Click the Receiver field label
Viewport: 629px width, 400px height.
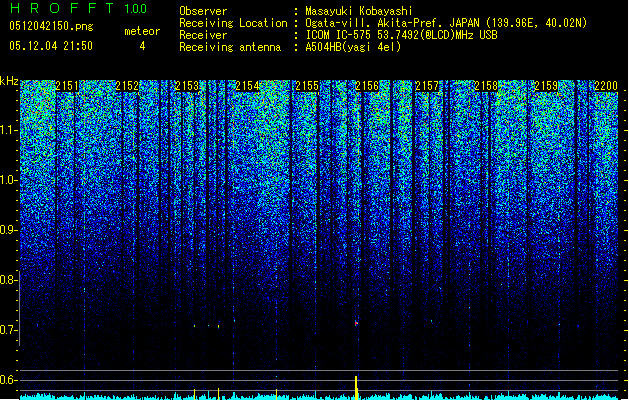(203, 35)
